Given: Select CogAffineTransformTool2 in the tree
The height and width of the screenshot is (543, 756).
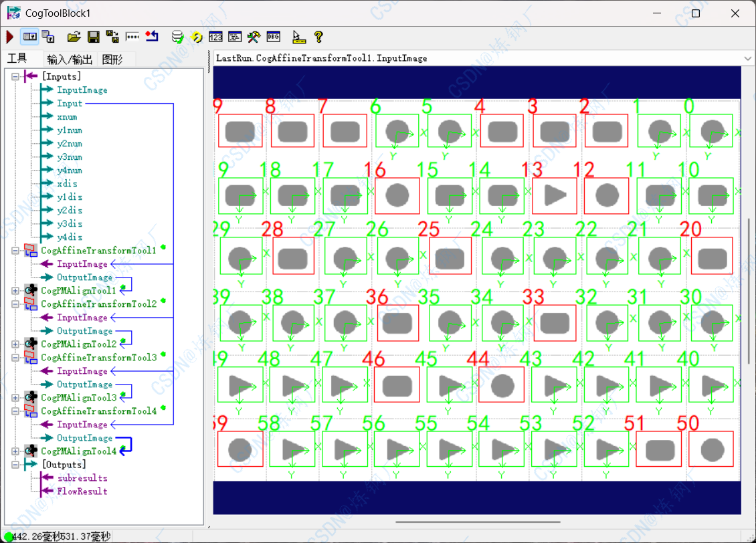Looking at the screenshot, I should point(98,304).
